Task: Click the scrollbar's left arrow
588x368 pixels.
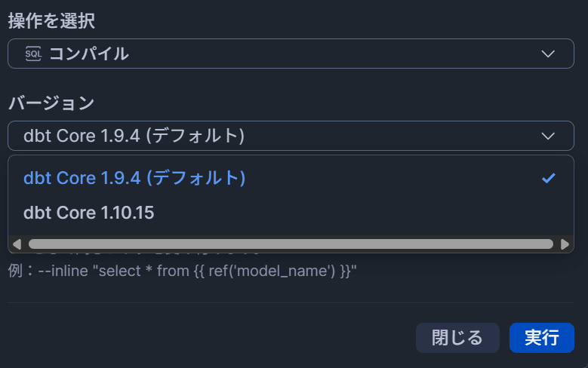Action: coord(17,244)
